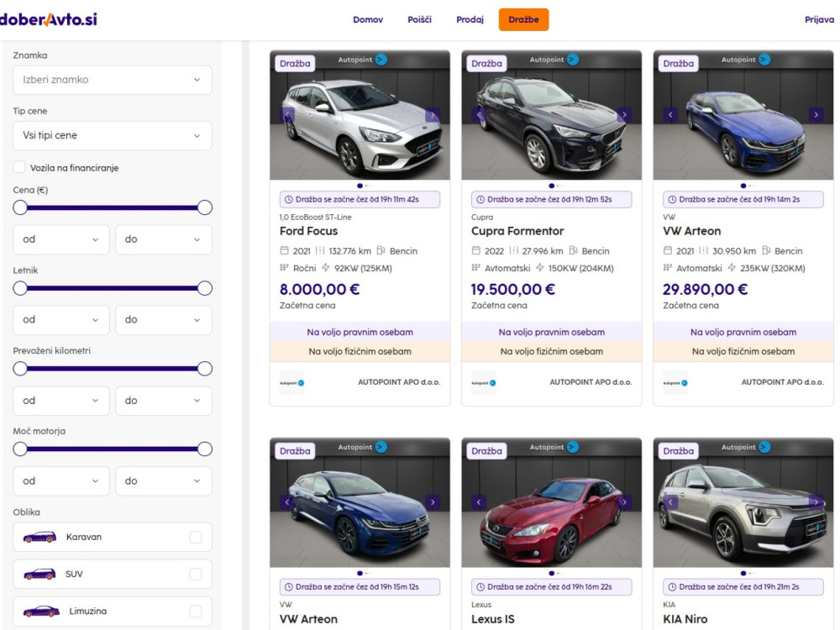This screenshot has width=840, height=630.
Task: Open the Dražbe tab in navigation
Action: click(x=523, y=19)
